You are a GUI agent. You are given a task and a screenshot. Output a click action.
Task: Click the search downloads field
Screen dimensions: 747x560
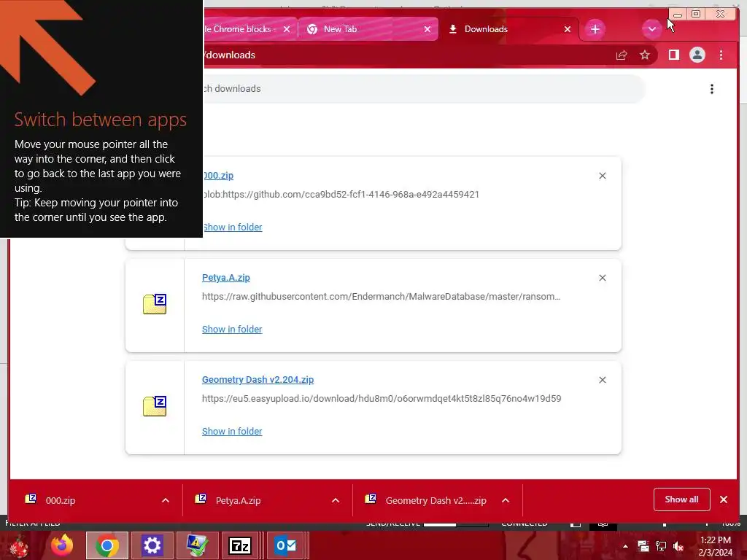[424, 89]
